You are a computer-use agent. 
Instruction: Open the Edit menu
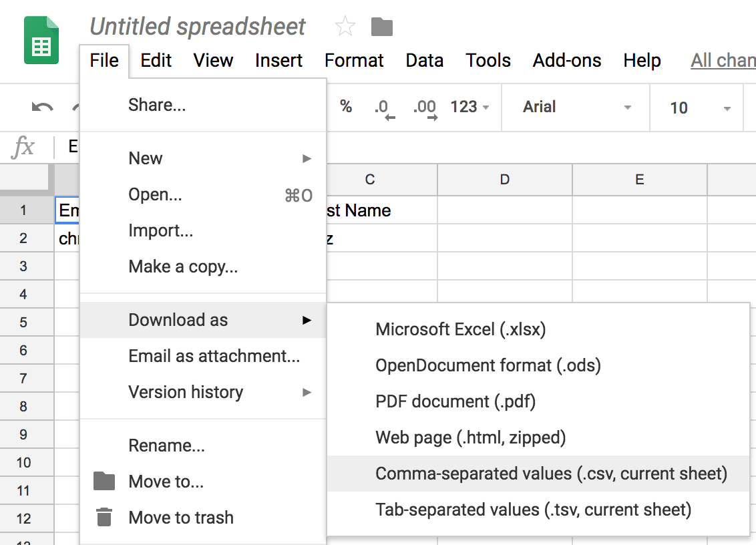[x=156, y=61]
